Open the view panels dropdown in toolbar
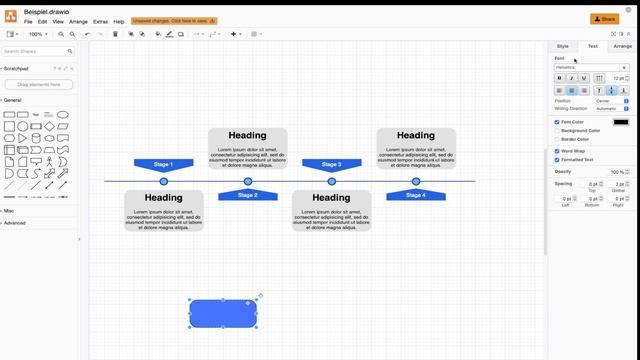Screen dimensions: 640x360 (x=12, y=34)
